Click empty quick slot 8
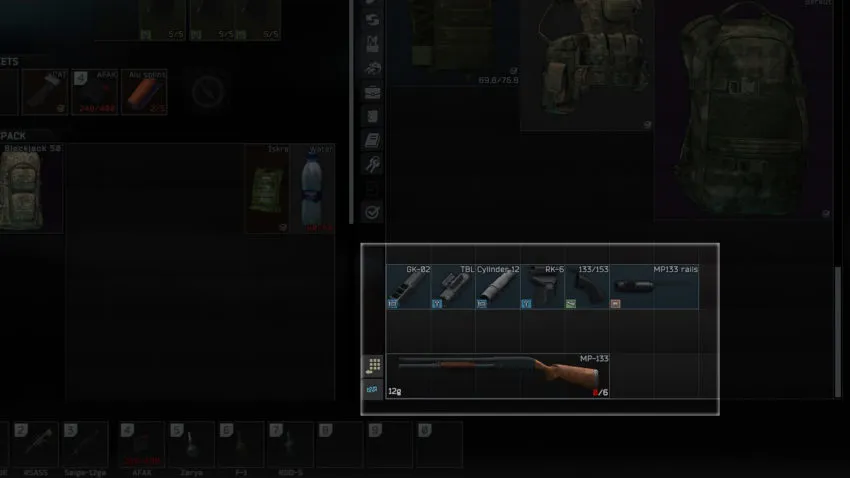 [x=340, y=444]
